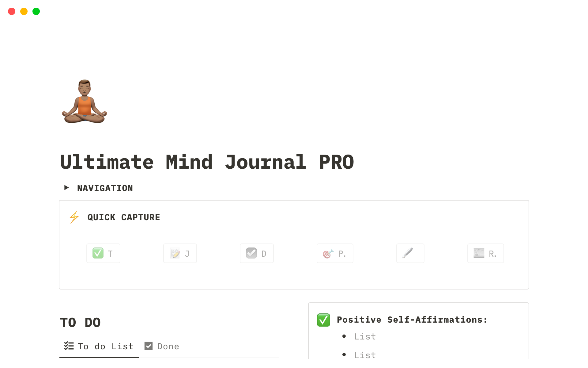Screen dimensions: 588x368
Task: Click the QUICK CAPTURE heading text
Action: (124, 217)
